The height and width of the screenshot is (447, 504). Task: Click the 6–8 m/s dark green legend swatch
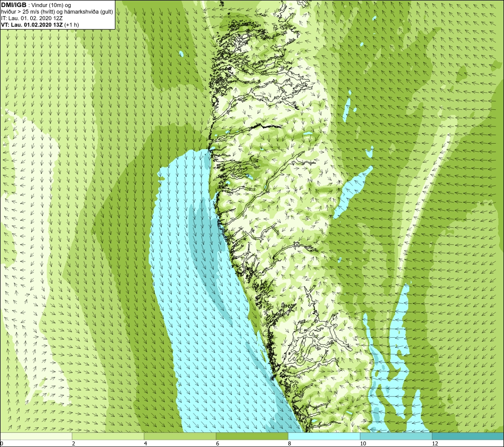252,436
